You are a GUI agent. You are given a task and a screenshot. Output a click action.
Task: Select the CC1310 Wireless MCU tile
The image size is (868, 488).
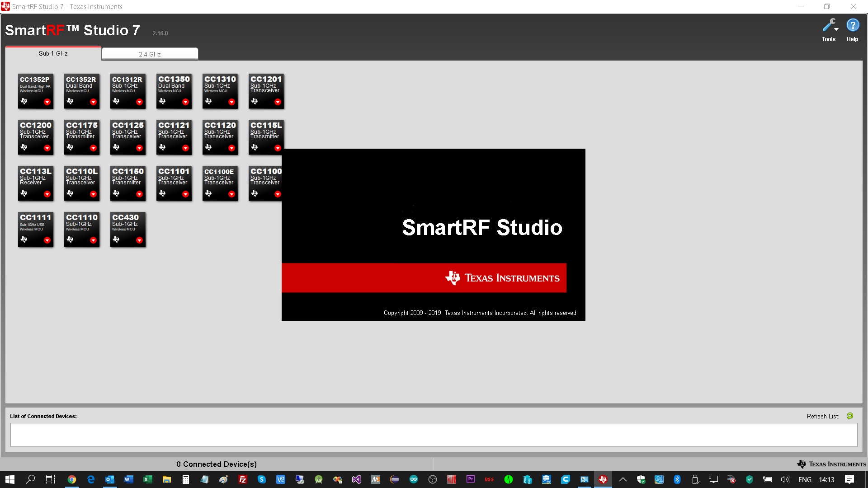(x=220, y=90)
